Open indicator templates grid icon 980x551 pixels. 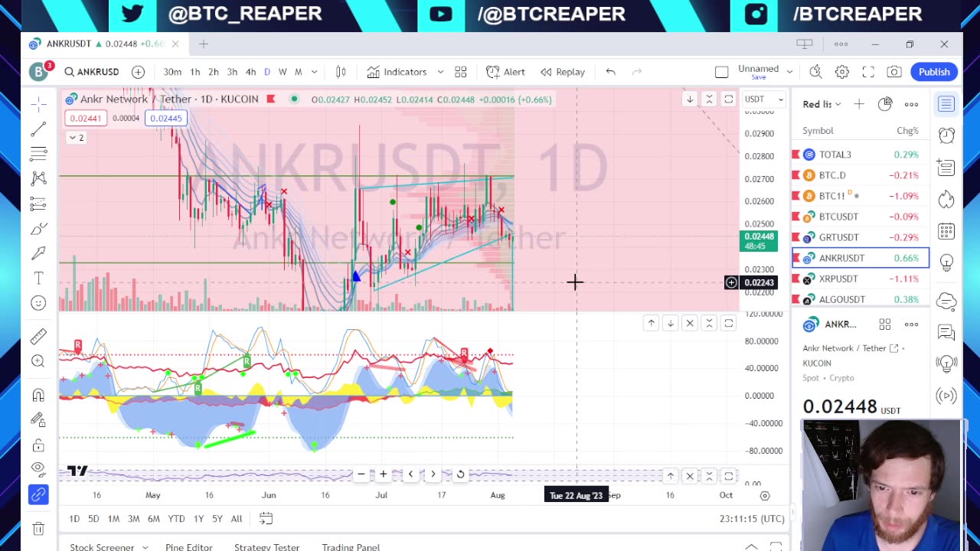click(461, 72)
